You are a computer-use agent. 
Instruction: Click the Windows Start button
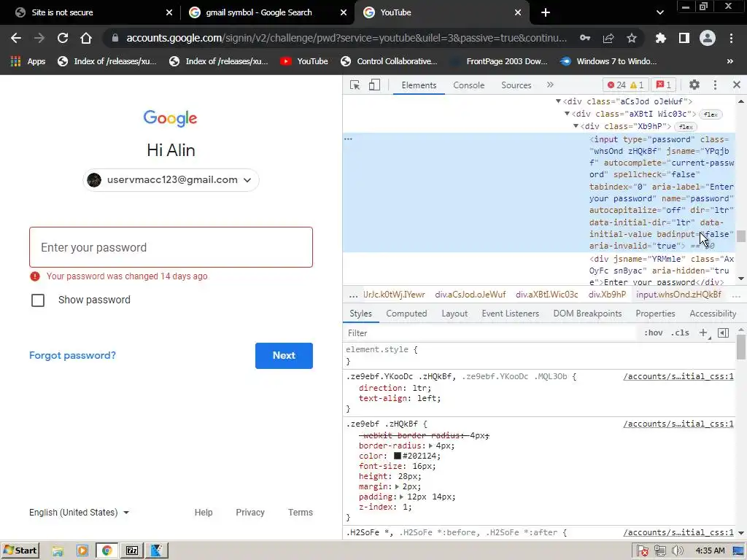pos(20,551)
